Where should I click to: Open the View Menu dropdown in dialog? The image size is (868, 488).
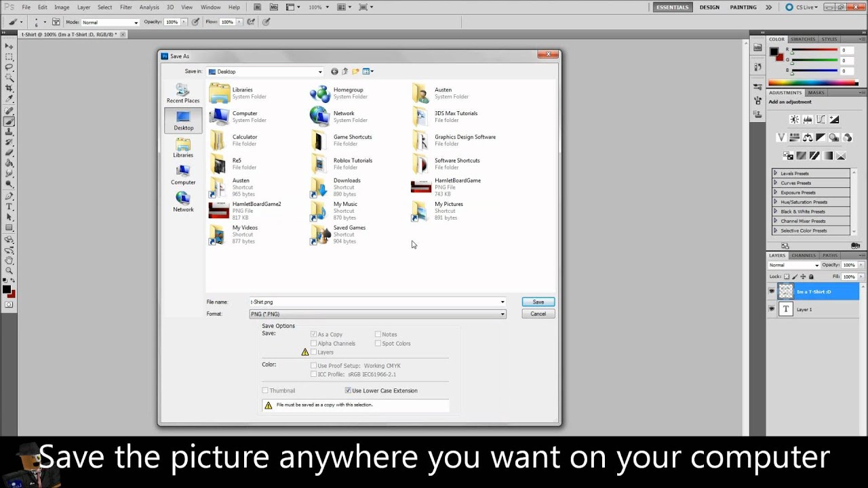pos(368,71)
